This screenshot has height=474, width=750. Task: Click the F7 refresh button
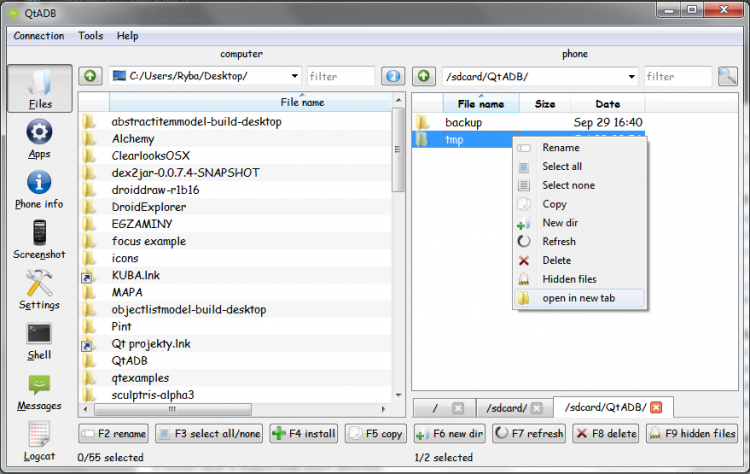pyautogui.click(x=529, y=433)
